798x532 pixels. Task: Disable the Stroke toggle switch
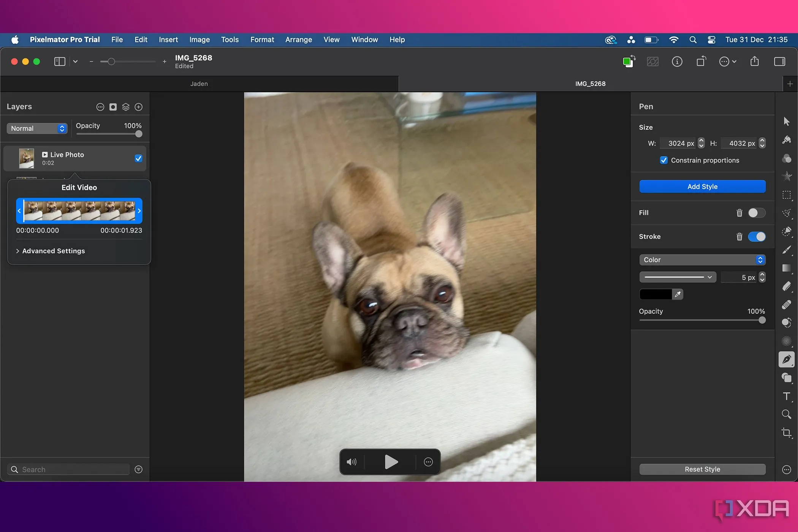[x=757, y=237]
